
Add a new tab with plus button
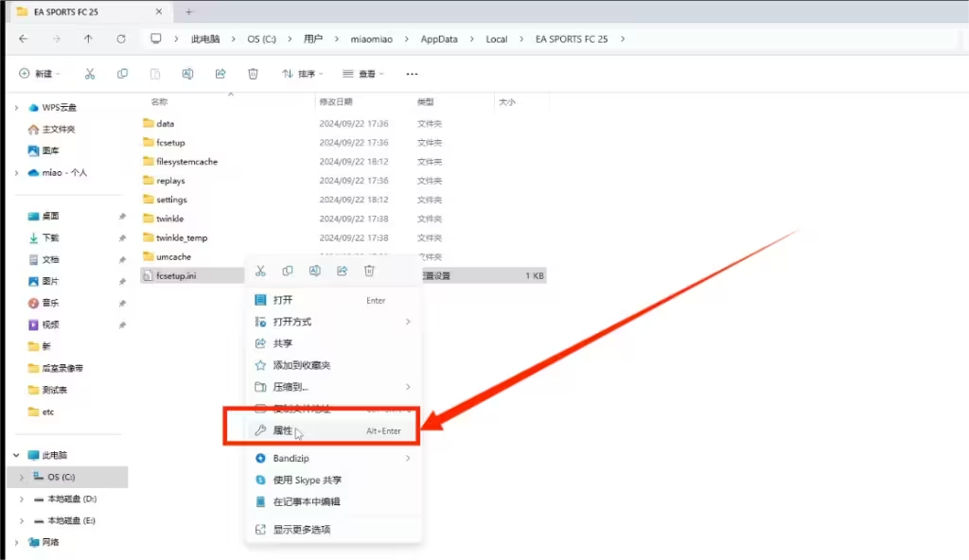(188, 11)
